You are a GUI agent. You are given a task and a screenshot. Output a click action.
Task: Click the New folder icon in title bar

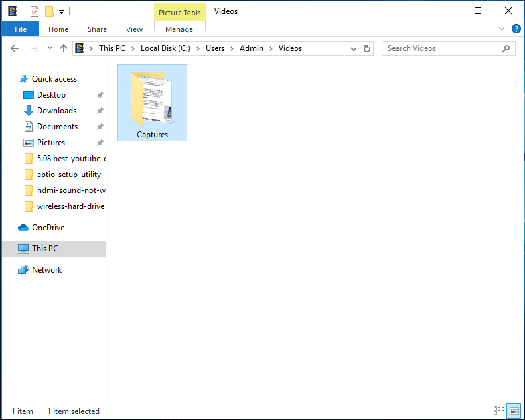49,11
